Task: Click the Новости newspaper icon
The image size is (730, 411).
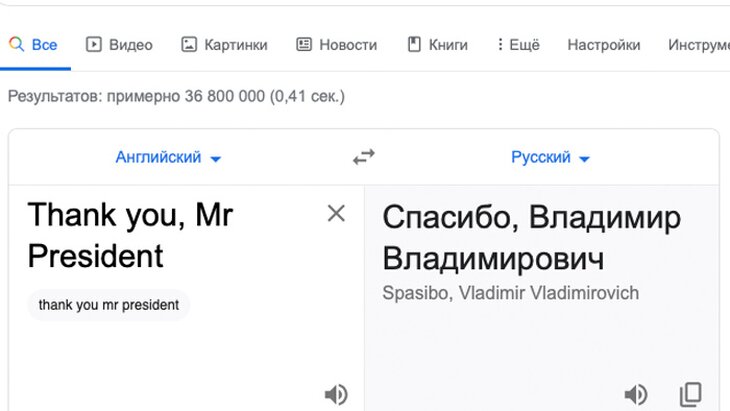Action: [x=304, y=44]
